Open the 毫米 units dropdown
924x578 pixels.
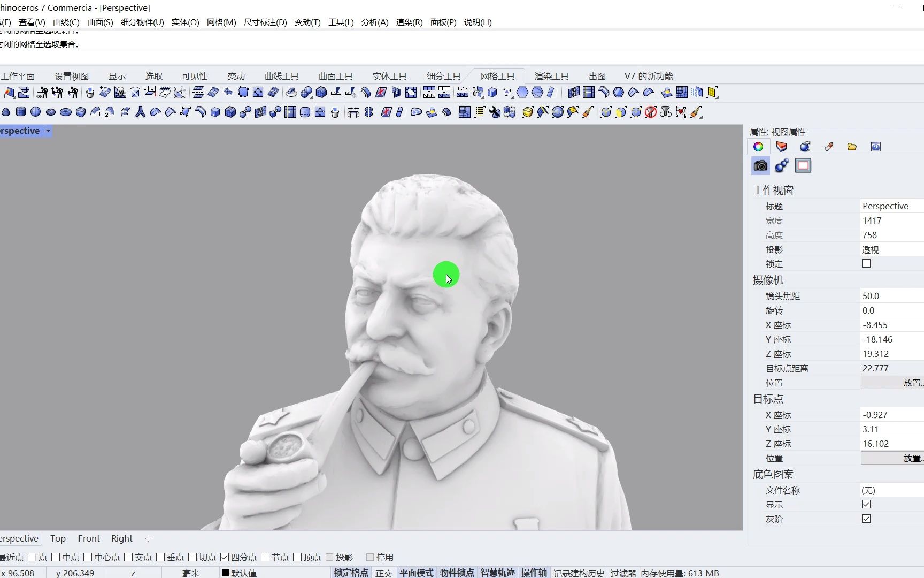click(x=191, y=573)
